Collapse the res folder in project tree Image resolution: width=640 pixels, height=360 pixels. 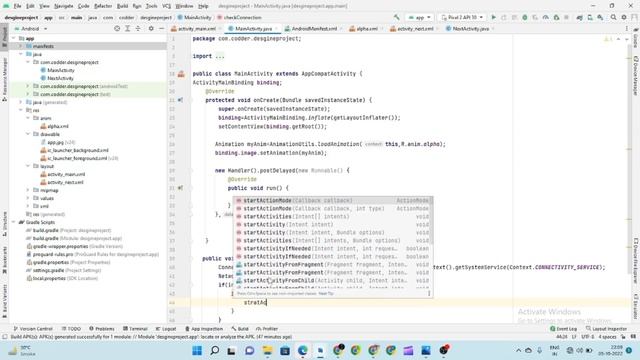pyautogui.click(x=21, y=110)
